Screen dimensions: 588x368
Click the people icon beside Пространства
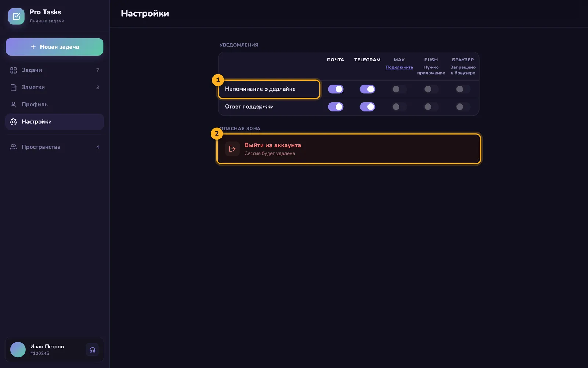point(14,147)
